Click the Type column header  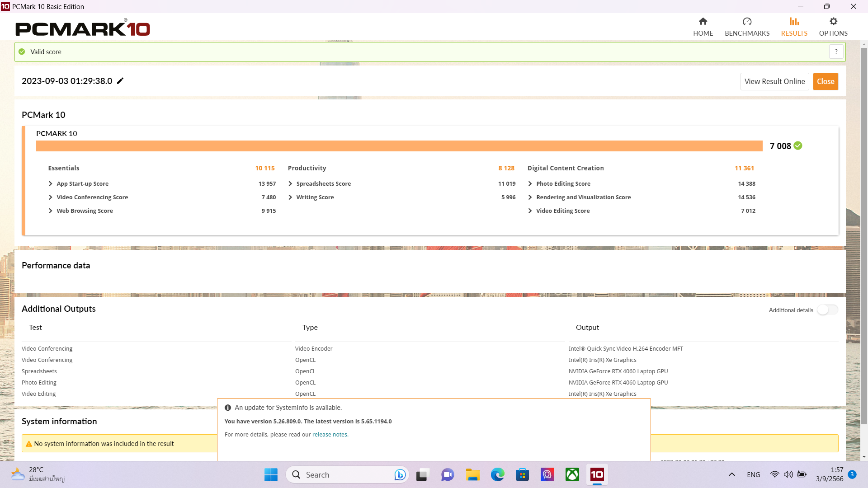[310, 327]
